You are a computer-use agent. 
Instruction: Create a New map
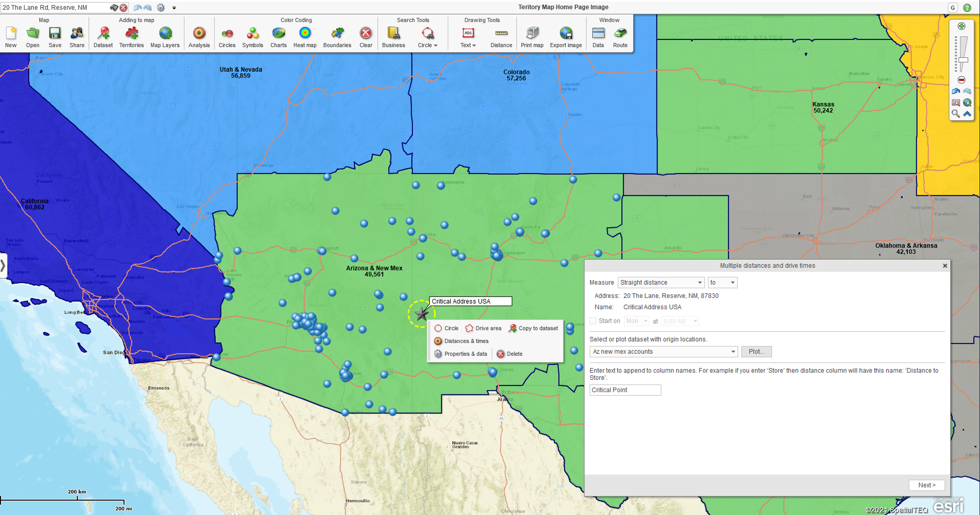click(x=11, y=37)
